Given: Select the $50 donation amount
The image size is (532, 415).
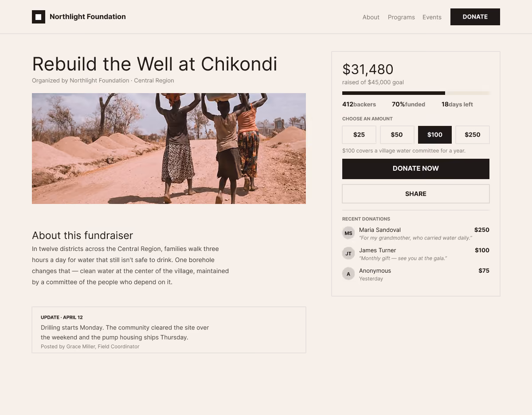Looking at the screenshot, I should [397, 135].
